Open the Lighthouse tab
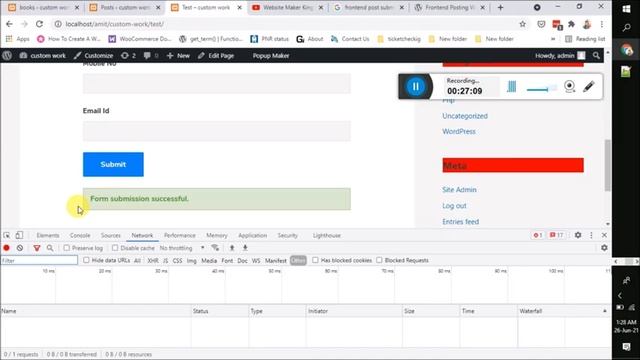This screenshot has height=360, width=640. (327, 236)
